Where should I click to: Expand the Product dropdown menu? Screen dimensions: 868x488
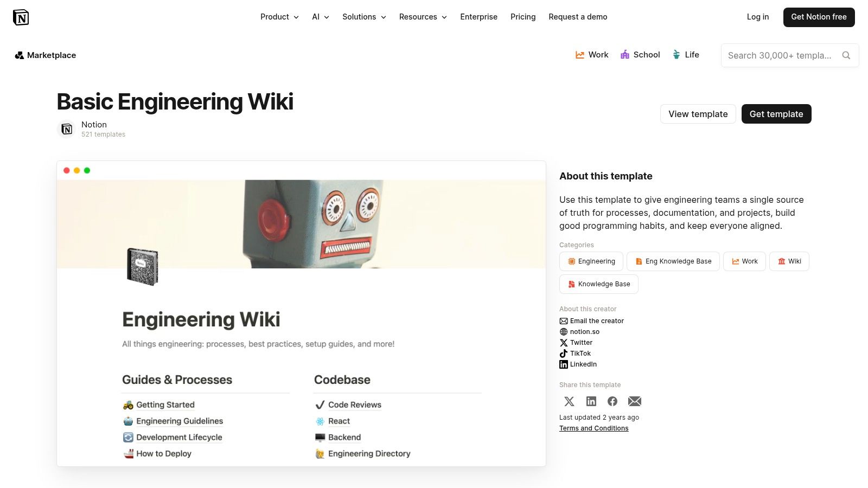[x=279, y=17]
